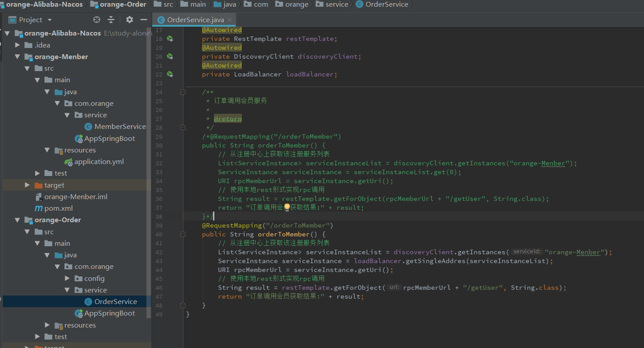Viewport: 644px width, 348px height.
Task: Click the intention lightbulb icon in editor
Action: (x=287, y=207)
